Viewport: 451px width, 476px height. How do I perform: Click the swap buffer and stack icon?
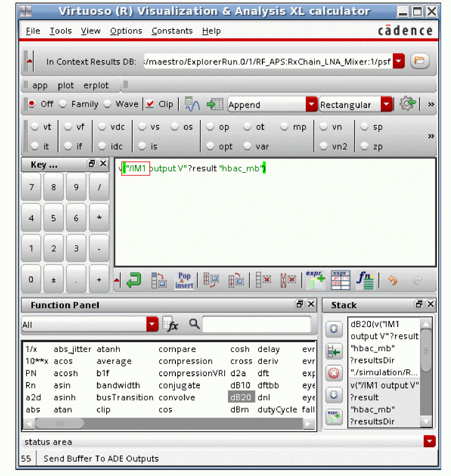click(x=159, y=280)
